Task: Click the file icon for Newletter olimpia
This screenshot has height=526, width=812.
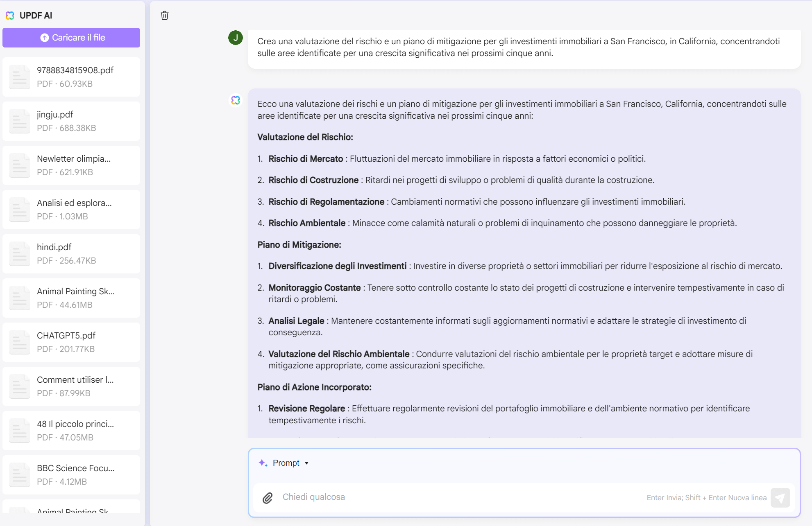Action: (20, 165)
